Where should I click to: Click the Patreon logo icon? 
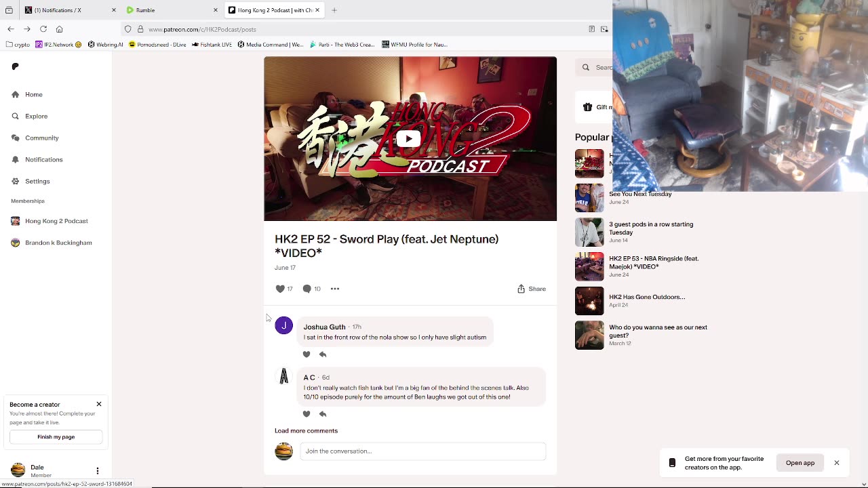coord(15,66)
